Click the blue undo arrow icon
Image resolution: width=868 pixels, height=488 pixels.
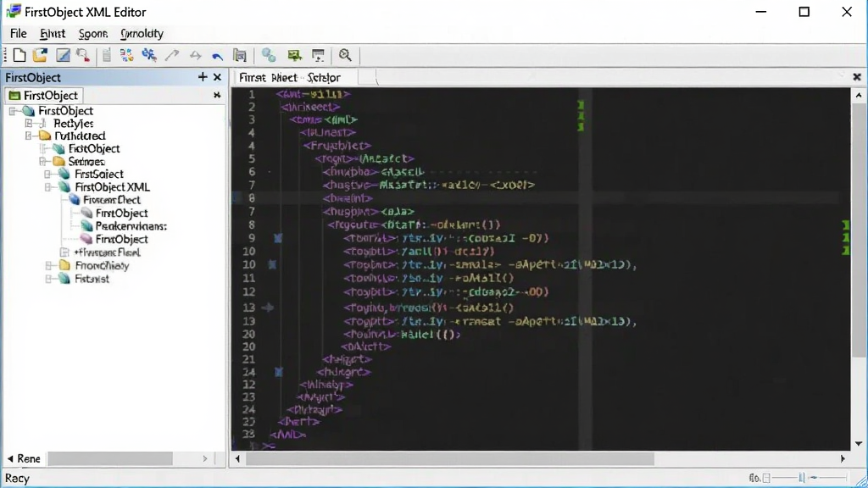(217, 56)
